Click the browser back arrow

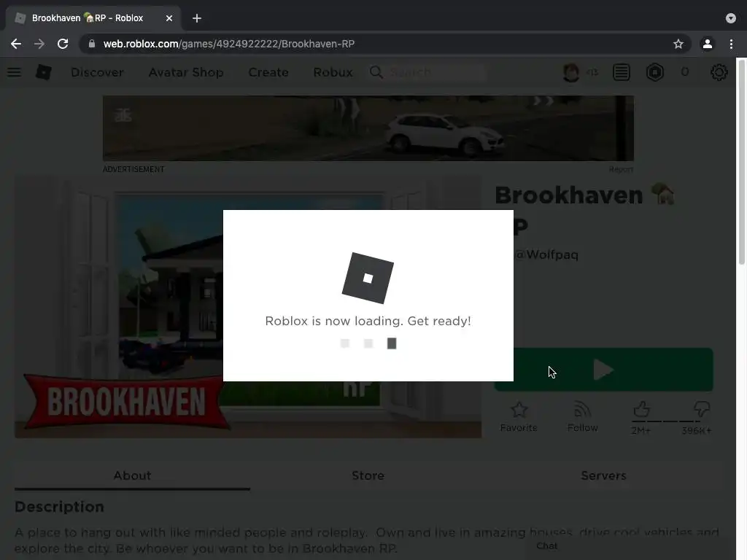(16, 44)
